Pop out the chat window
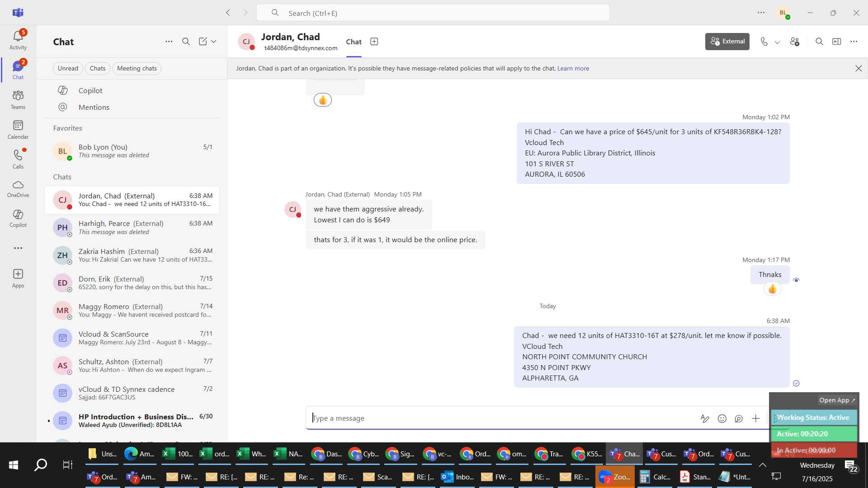Image resolution: width=868 pixels, height=488 pixels. (837, 42)
